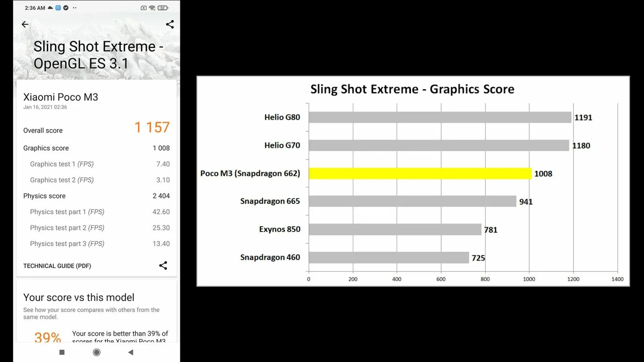Tap the back arrow icon
This screenshot has width=644, height=362.
click(25, 24)
